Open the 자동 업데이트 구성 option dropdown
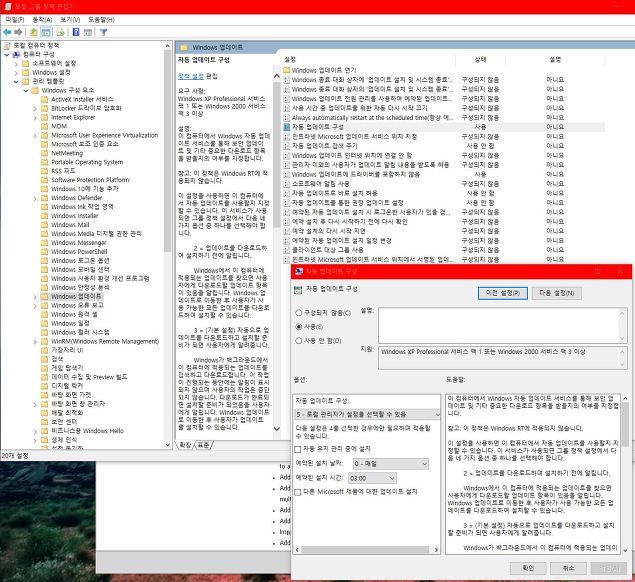Image resolution: width=635 pixels, height=582 pixels. pyautogui.click(x=367, y=414)
